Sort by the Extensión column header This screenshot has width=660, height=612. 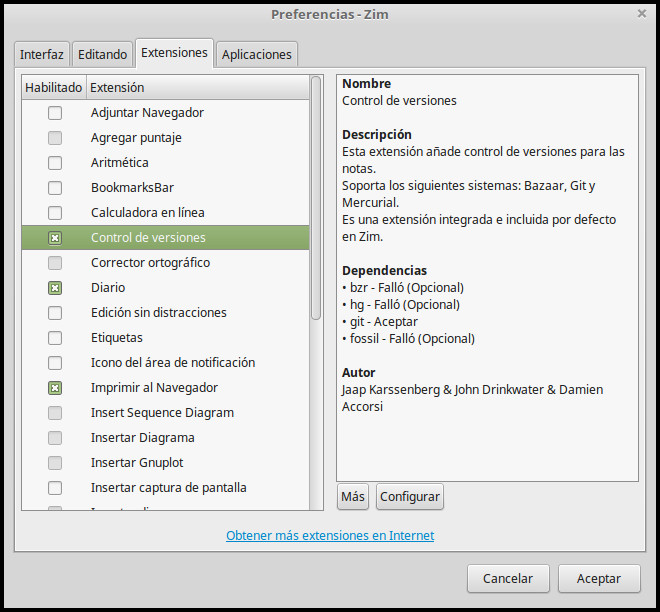pyautogui.click(x=198, y=87)
